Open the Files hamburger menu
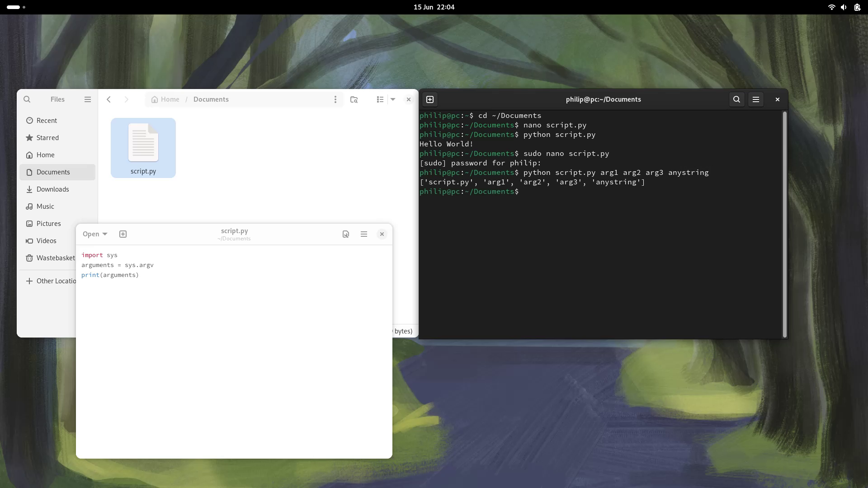The width and height of the screenshot is (868, 488). pos(88,99)
